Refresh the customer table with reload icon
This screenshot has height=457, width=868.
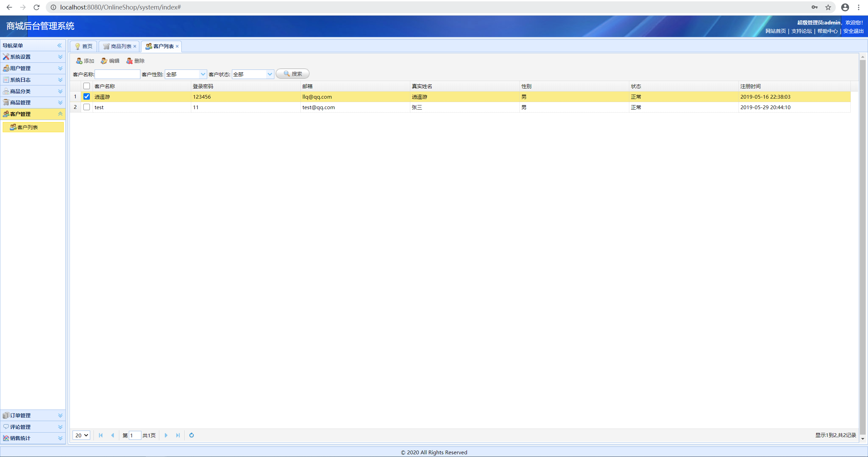click(x=192, y=435)
